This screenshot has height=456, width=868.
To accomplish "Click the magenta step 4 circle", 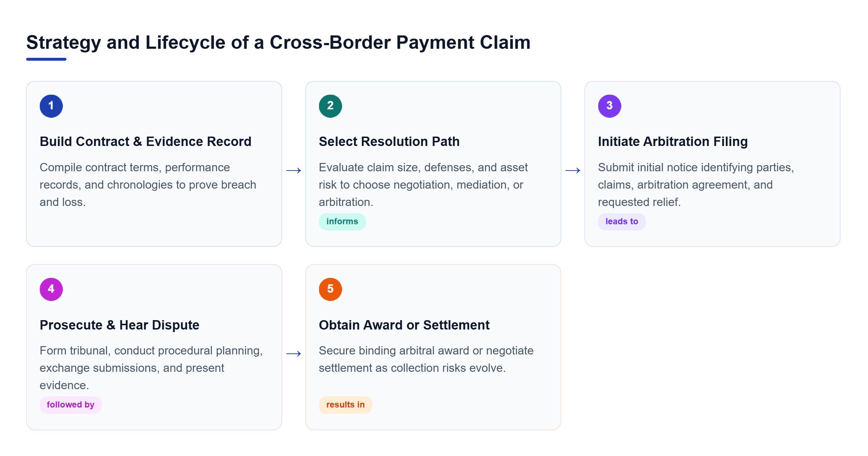I will [x=51, y=289].
